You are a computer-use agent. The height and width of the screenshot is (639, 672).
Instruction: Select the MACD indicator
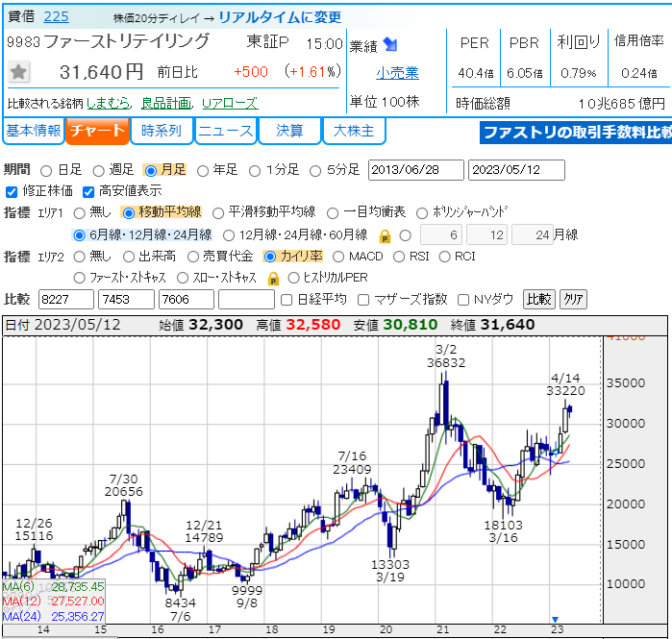(x=338, y=257)
